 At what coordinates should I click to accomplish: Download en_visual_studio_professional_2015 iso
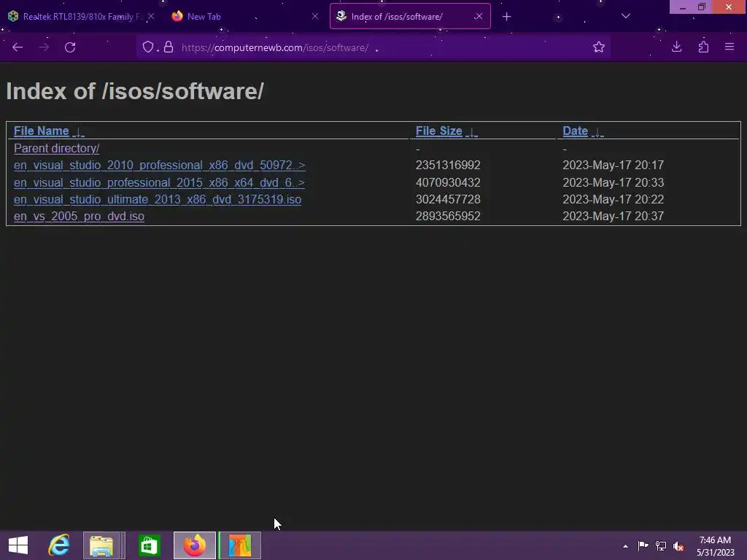159,182
